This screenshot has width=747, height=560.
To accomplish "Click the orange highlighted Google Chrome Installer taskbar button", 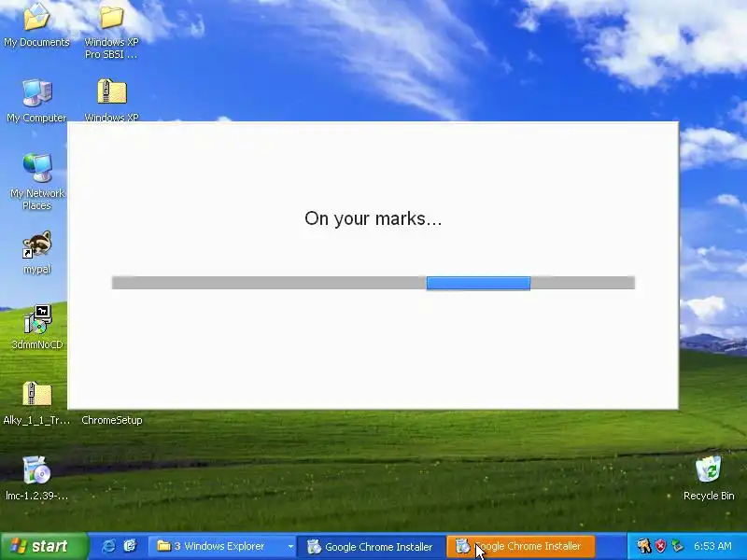I will point(520,546).
